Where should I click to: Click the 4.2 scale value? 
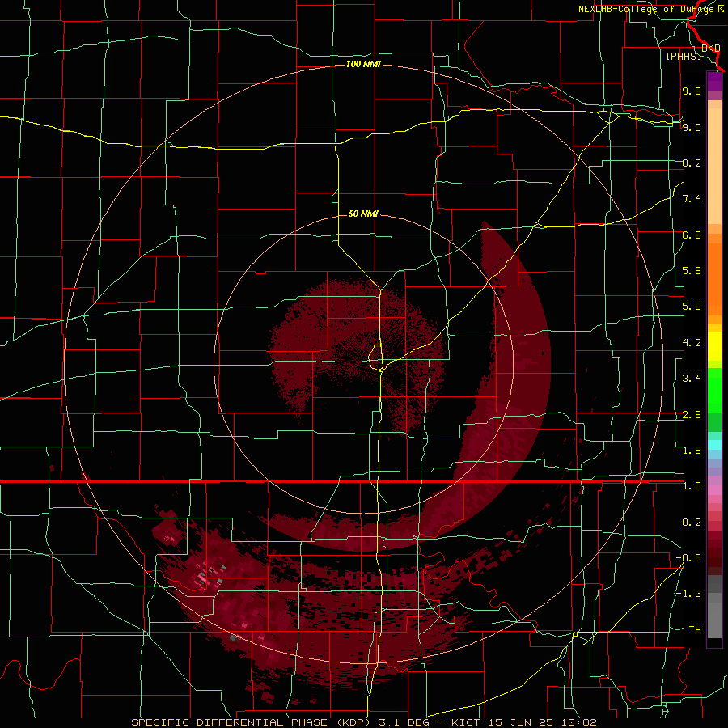pos(692,343)
